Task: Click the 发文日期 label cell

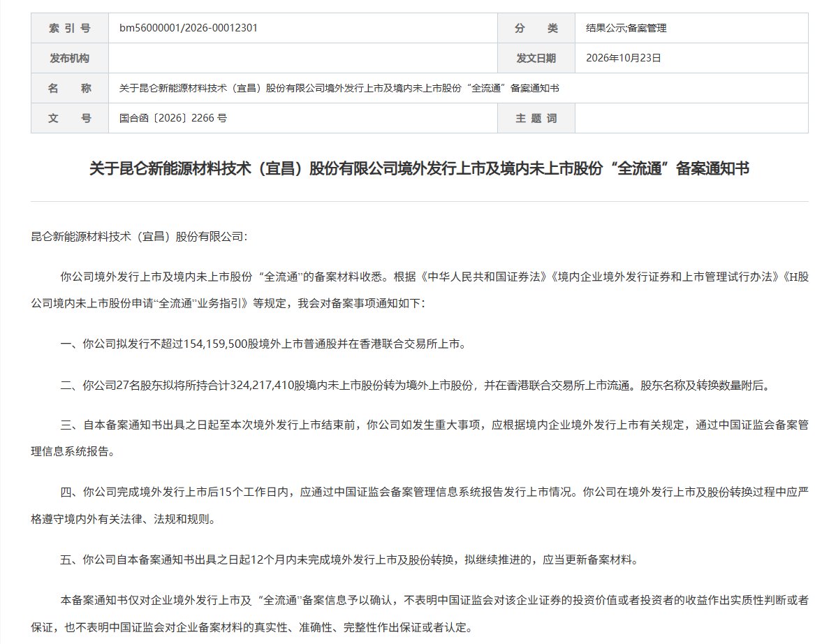Action: 536,58
